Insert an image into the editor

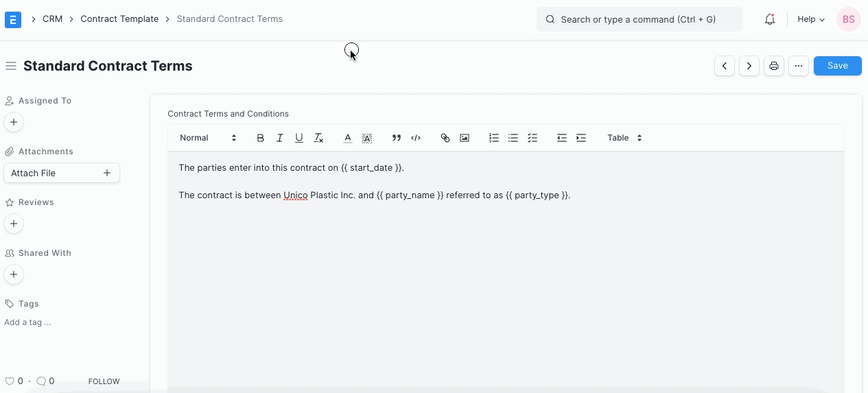coord(465,138)
